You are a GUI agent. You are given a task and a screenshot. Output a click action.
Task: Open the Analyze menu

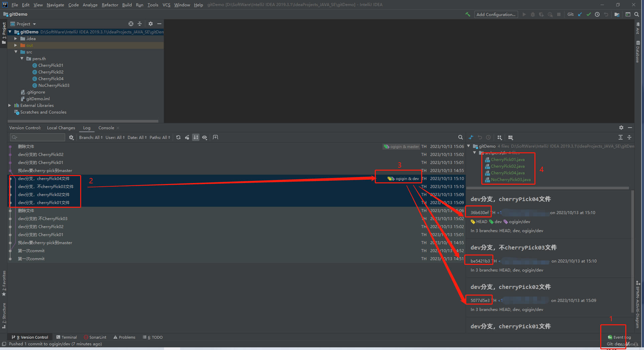pos(90,5)
